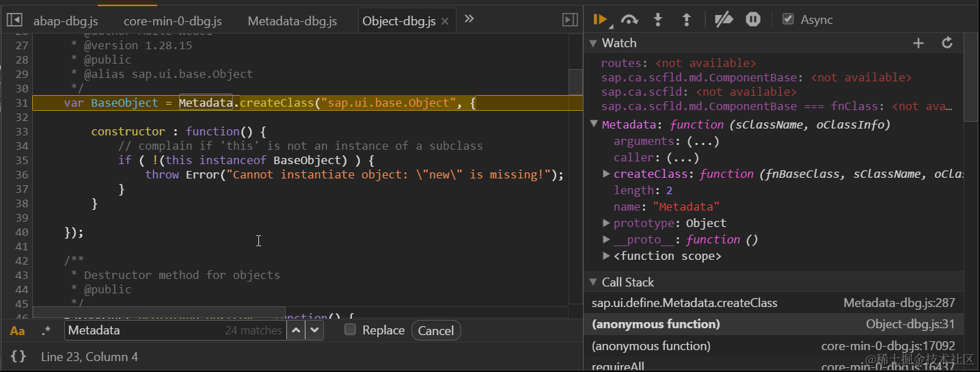This screenshot has width=980, height=372.
Task: Collapse the Watch section
Action: (x=593, y=43)
